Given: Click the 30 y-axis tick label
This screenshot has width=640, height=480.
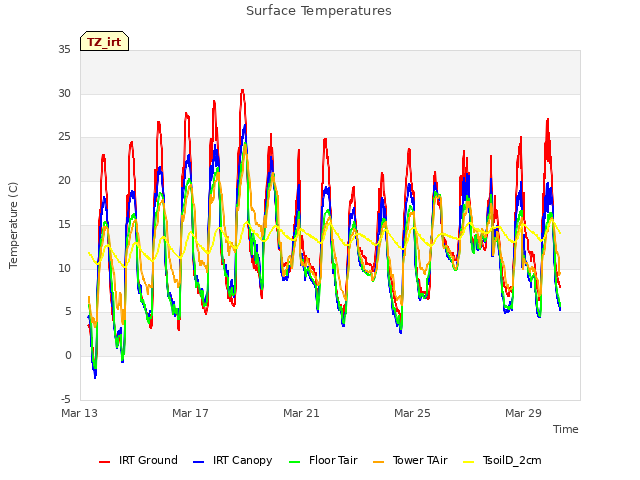Looking at the screenshot, I should [64, 93].
